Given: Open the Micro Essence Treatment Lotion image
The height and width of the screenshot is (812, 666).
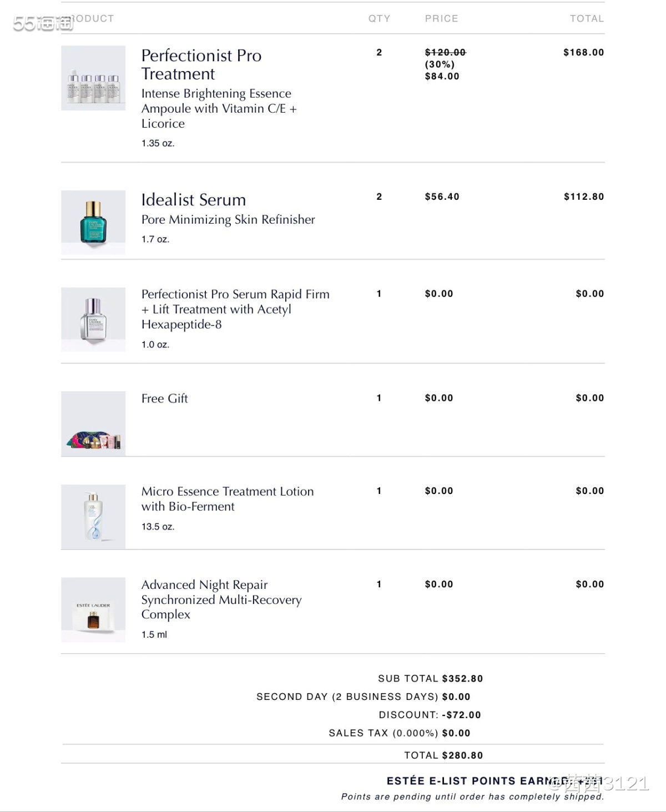Looking at the screenshot, I should (x=93, y=517).
